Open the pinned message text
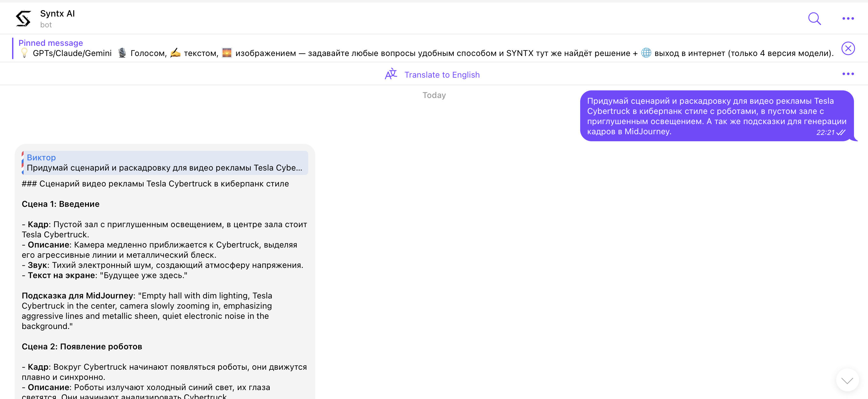 (404, 53)
